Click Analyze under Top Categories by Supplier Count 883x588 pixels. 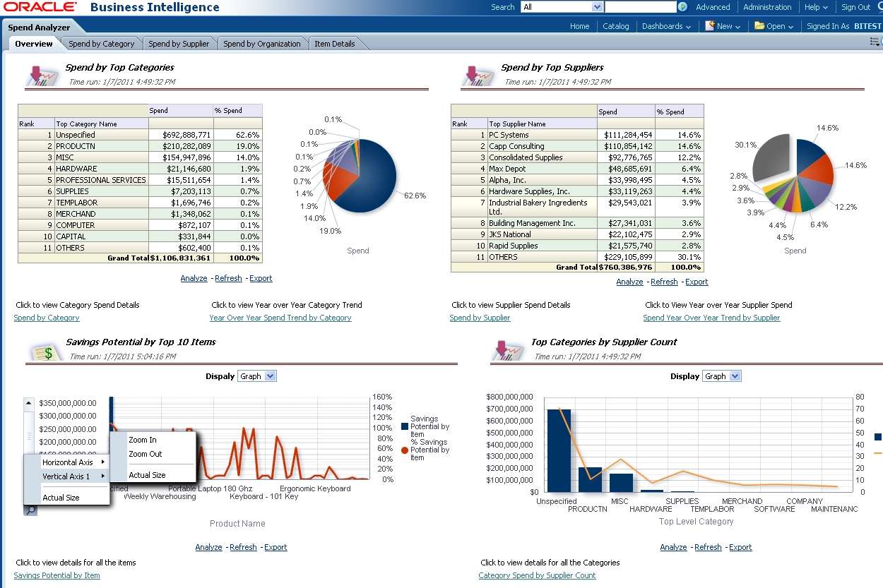click(x=673, y=547)
